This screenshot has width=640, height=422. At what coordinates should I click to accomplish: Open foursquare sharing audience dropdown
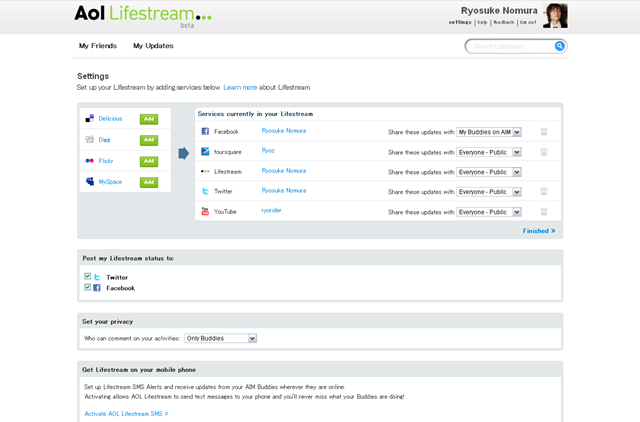click(x=489, y=152)
